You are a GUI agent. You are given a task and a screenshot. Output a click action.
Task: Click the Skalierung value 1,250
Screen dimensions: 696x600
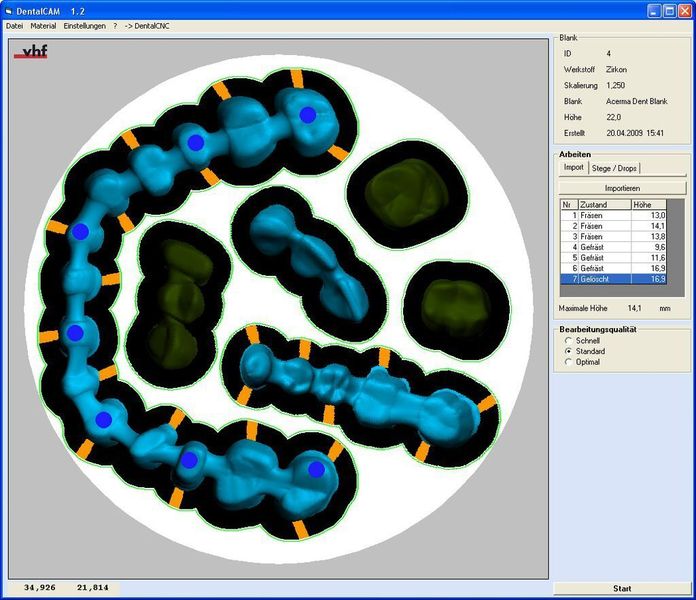[x=615, y=85]
